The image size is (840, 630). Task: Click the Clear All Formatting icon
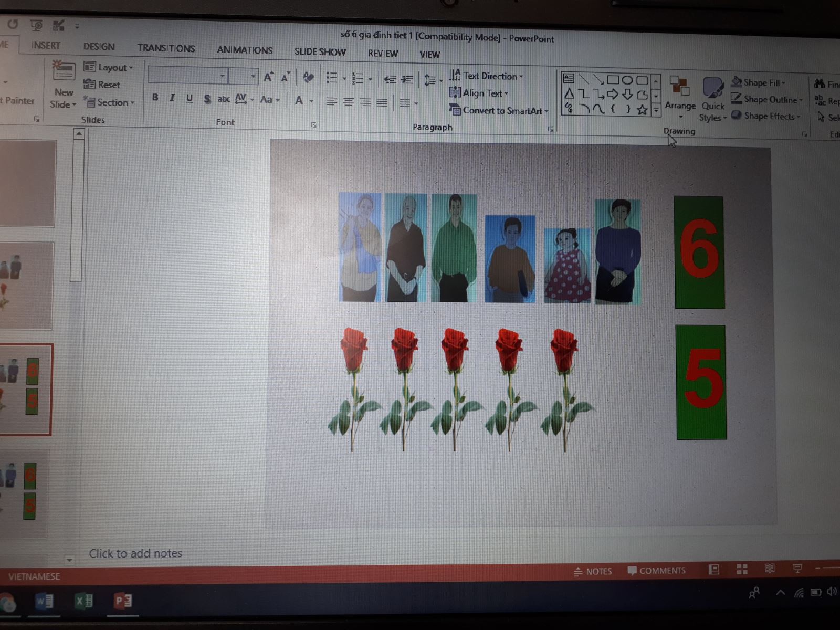pos(308,78)
